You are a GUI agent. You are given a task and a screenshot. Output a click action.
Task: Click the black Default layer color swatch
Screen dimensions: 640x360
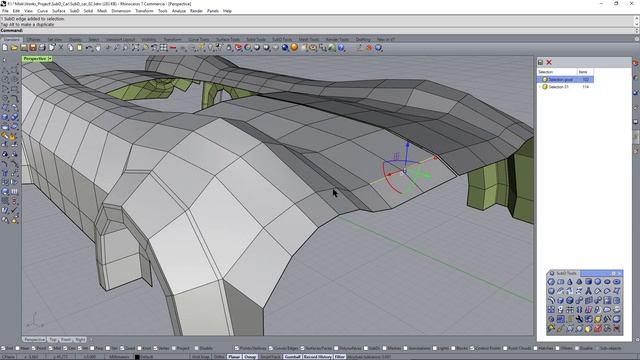pyautogui.click(x=137, y=357)
